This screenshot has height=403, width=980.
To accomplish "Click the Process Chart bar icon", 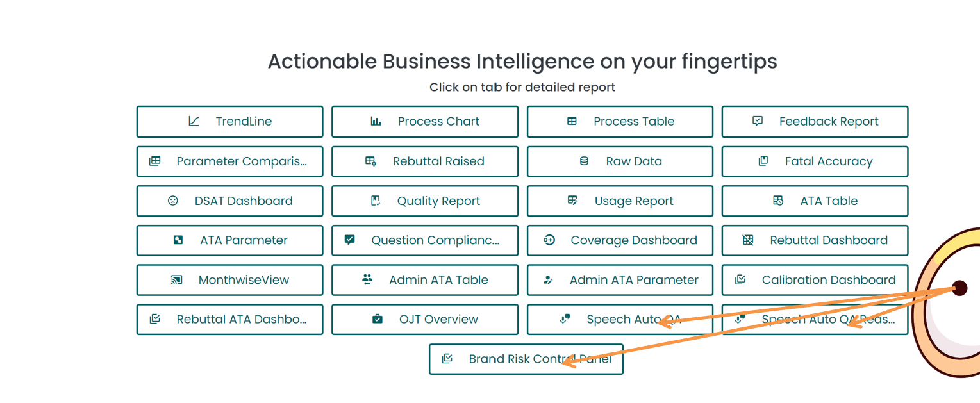I will click(x=376, y=121).
